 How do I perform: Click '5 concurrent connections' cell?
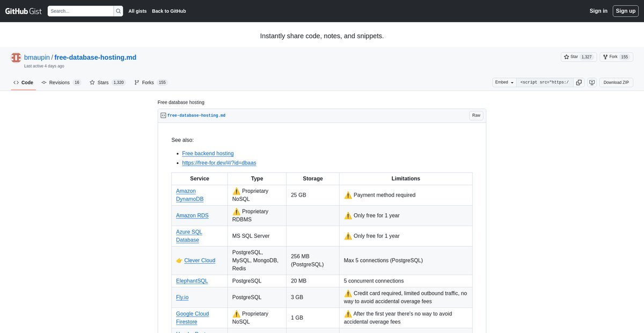click(x=406, y=281)
